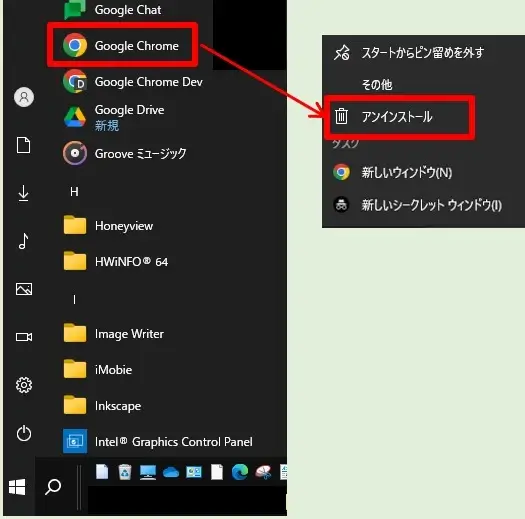Open Control Panel taskbar icon
Image resolution: width=525 pixels, height=519 pixels.
[x=194, y=472]
